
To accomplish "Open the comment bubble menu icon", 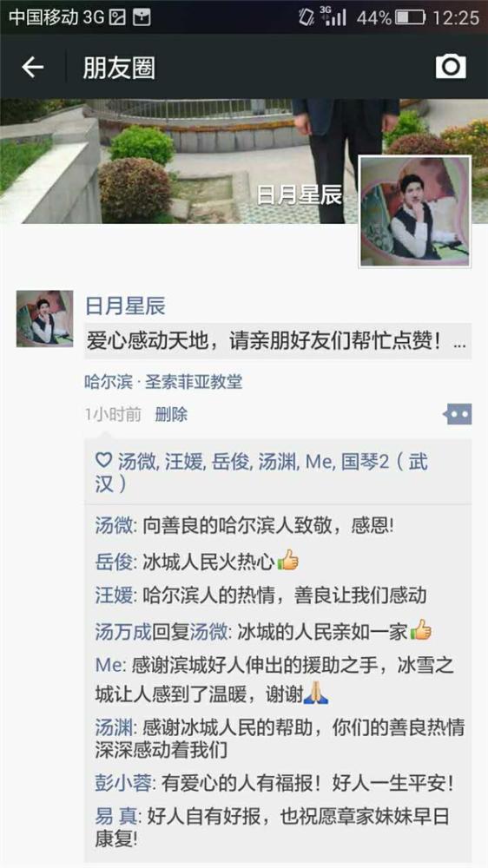I will [458, 413].
